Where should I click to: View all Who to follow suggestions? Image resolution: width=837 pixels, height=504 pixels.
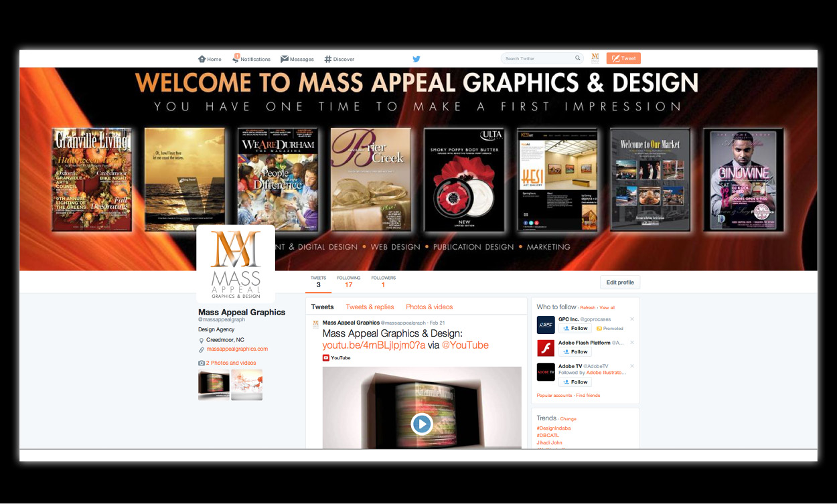pyautogui.click(x=607, y=308)
